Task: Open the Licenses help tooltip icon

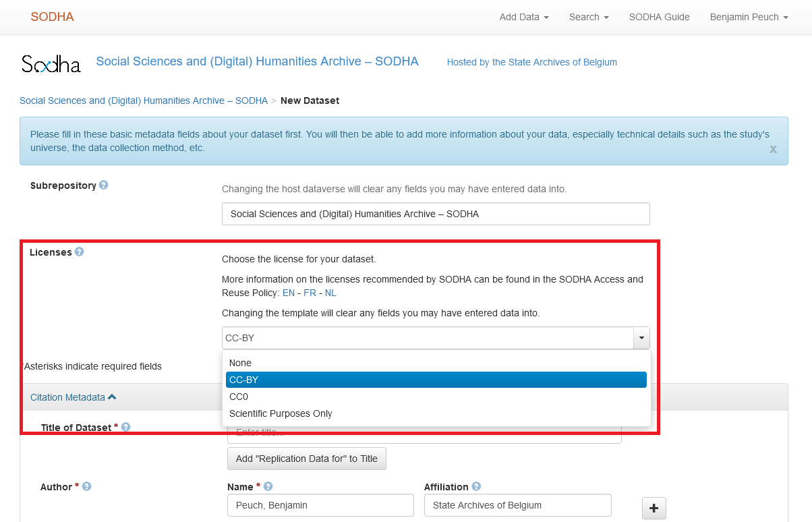Action: point(80,252)
